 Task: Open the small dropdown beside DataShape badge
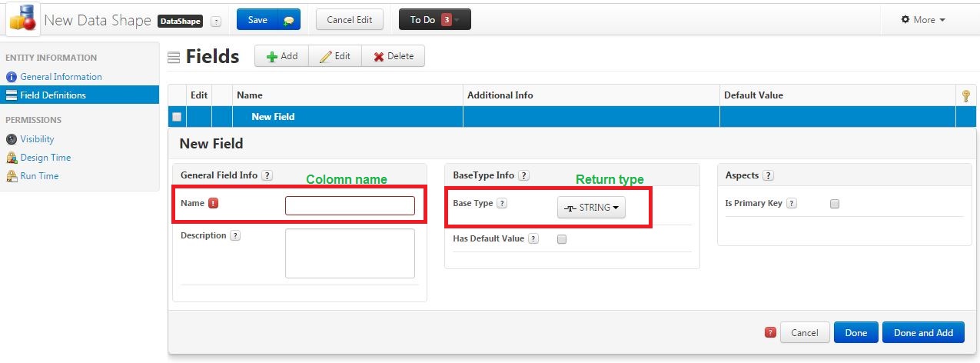tap(216, 22)
